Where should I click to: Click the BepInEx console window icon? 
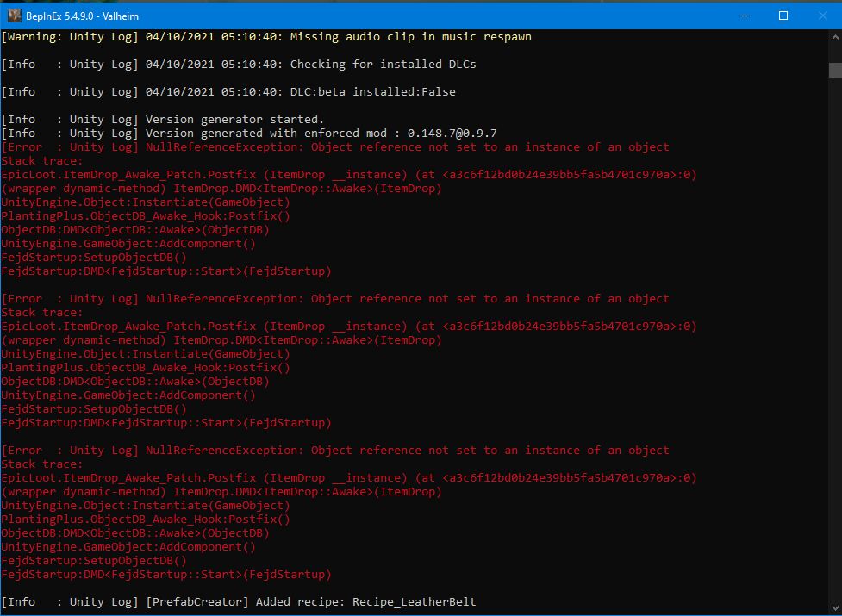pos(15,16)
